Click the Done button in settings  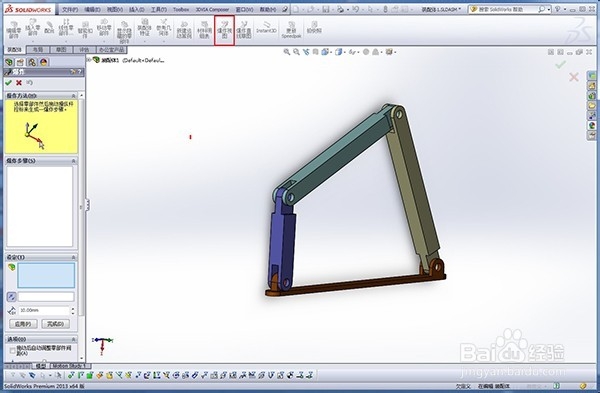tap(55, 324)
